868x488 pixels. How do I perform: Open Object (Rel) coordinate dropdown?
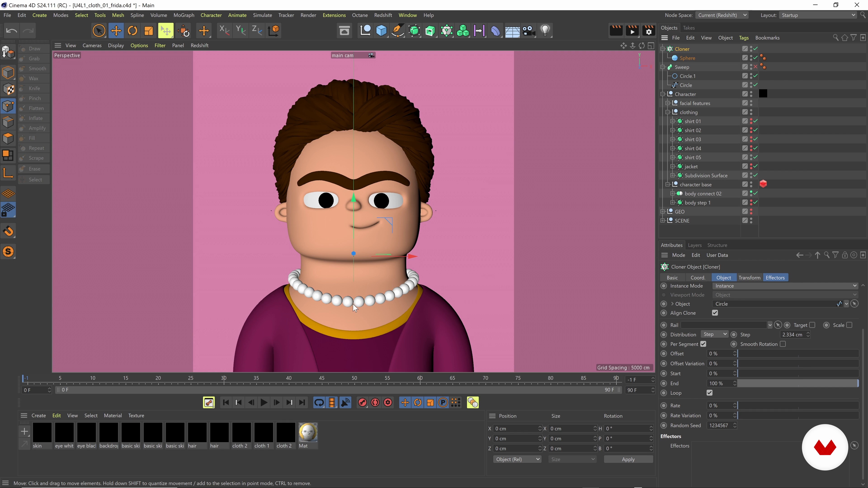(x=517, y=459)
